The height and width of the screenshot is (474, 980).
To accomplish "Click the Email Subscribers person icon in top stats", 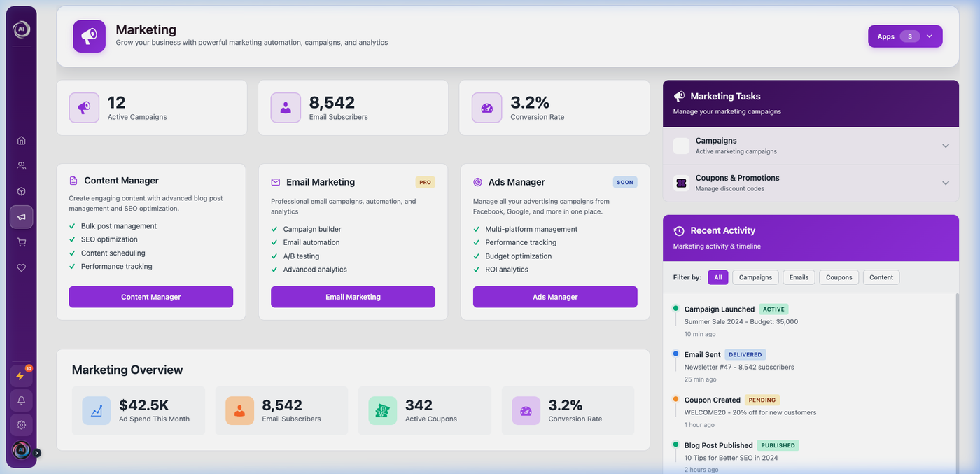I will [x=286, y=108].
